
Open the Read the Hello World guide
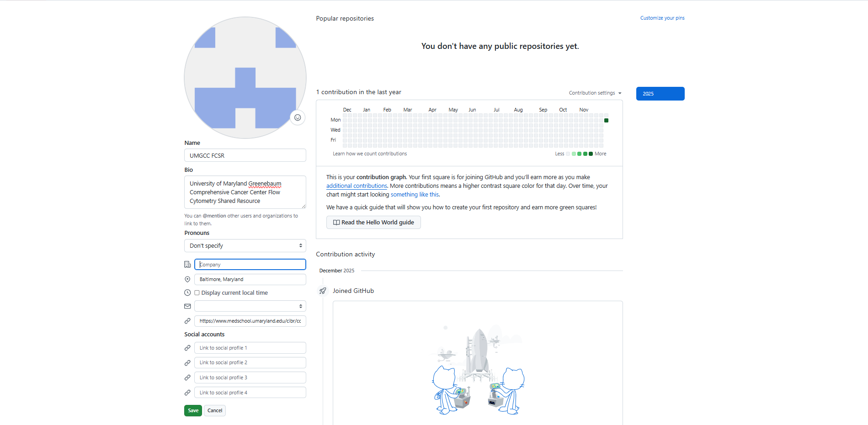(373, 223)
